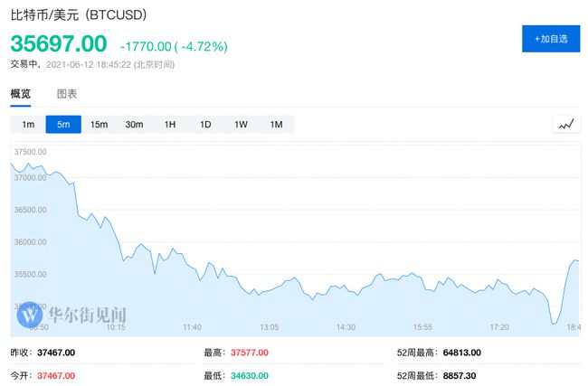Switch to the 概览 tab
The width and height of the screenshot is (588, 386).
pos(21,94)
